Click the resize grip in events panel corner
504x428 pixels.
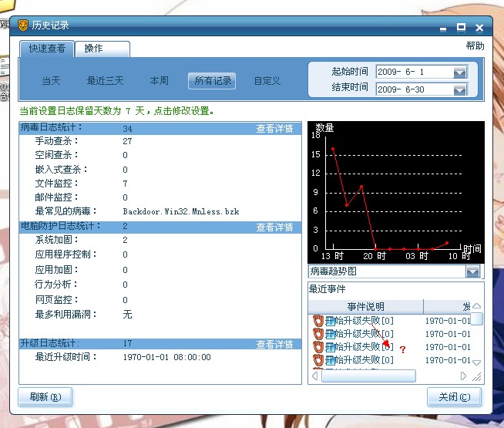(x=477, y=376)
